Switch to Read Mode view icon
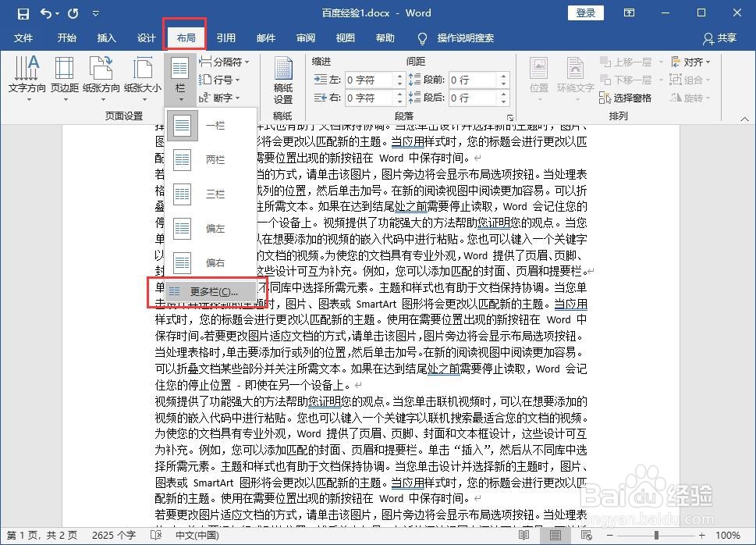This screenshot has width=756, height=545. 524,535
